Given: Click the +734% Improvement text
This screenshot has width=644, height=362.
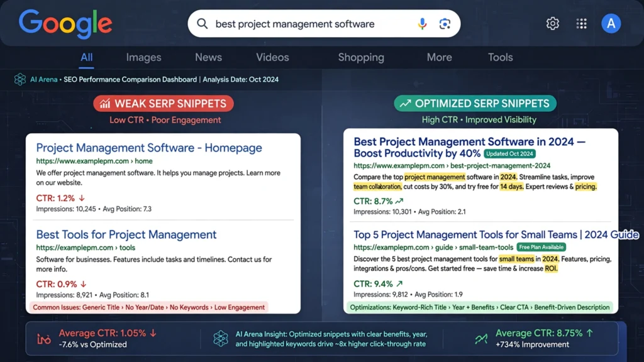Looking at the screenshot, I should coord(532,345).
